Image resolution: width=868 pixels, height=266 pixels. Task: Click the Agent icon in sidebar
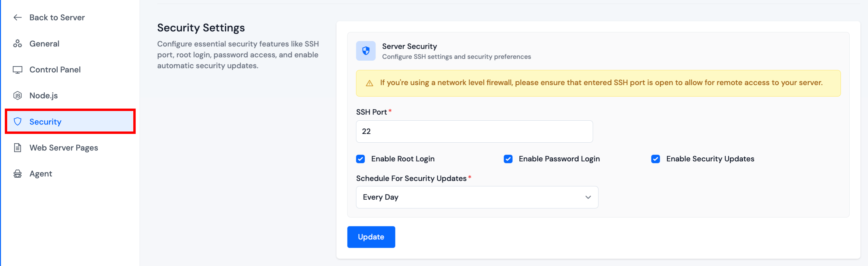17,174
